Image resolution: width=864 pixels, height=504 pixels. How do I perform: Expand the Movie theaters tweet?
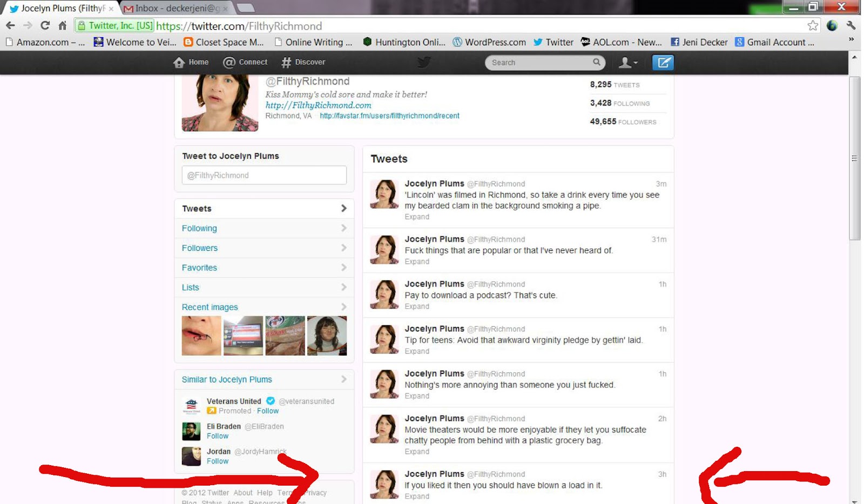tap(417, 452)
